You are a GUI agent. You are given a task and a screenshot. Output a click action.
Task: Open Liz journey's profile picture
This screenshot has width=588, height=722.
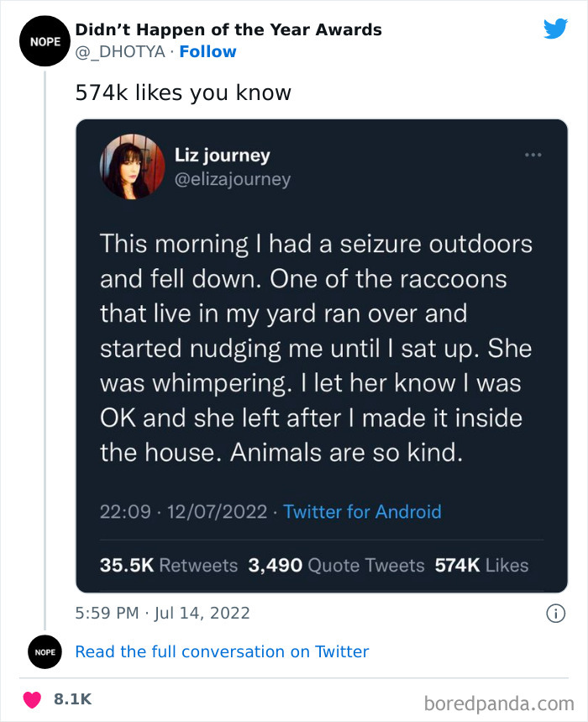click(131, 166)
